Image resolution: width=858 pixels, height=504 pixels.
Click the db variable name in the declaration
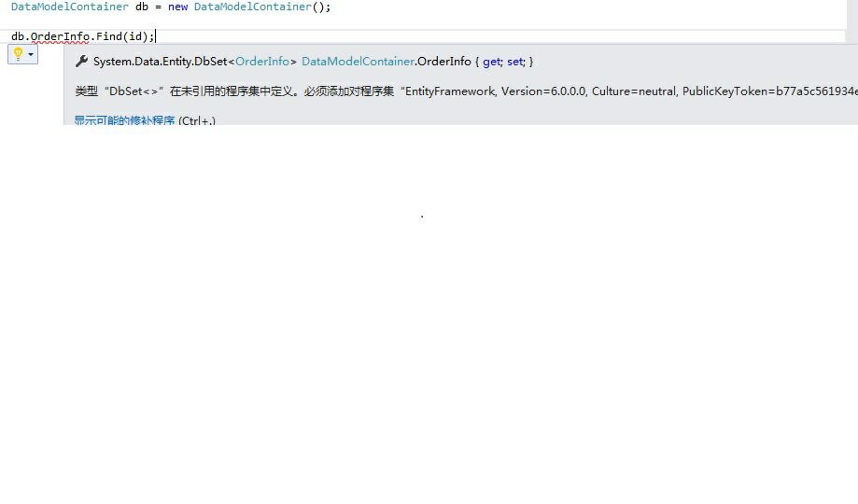142,7
